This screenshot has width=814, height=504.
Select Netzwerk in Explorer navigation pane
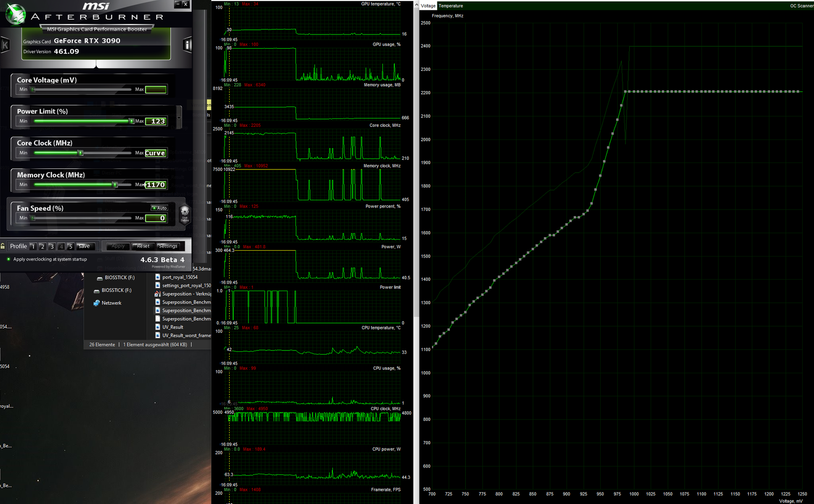coord(112,303)
